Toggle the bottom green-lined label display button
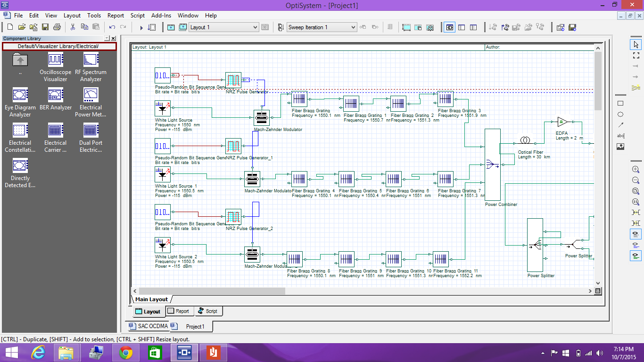 pos(636,256)
